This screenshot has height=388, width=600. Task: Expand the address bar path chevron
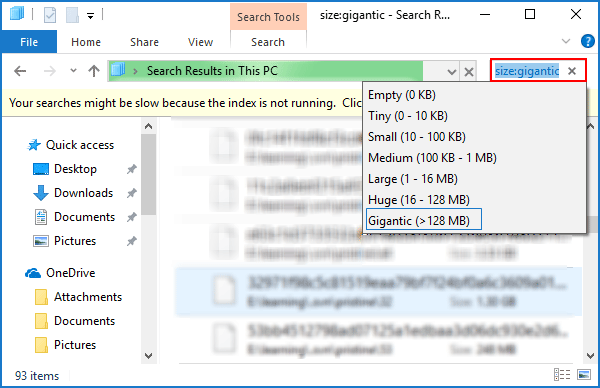[x=135, y=71]
